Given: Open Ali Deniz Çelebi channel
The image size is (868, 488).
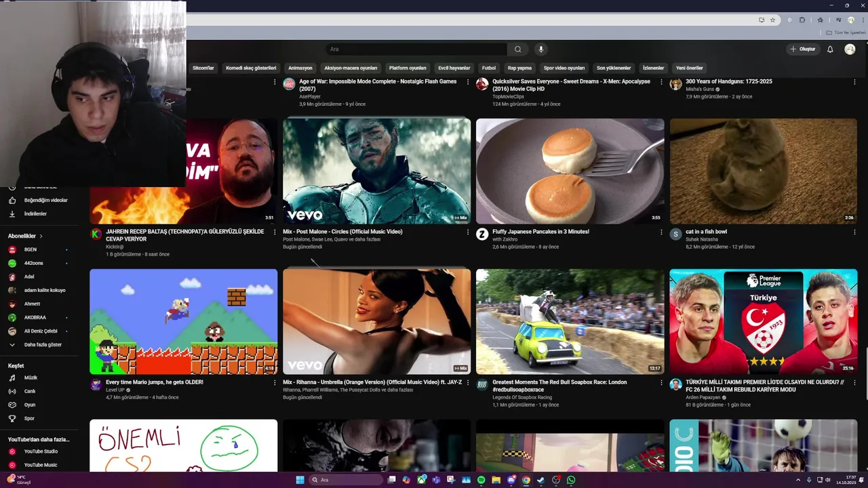Looking at the screenshot, I should pyautogui.click(x=39, y=331).
